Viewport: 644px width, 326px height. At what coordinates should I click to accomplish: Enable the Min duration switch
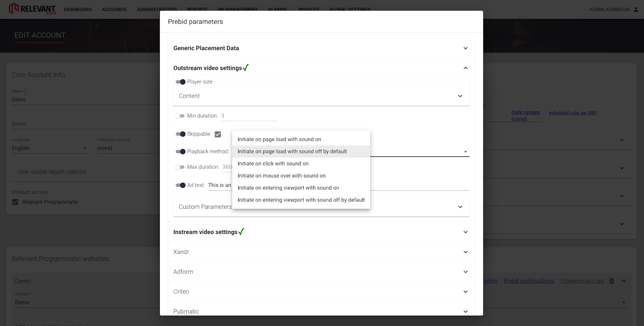pyautogui.click(x=180, y=116)
